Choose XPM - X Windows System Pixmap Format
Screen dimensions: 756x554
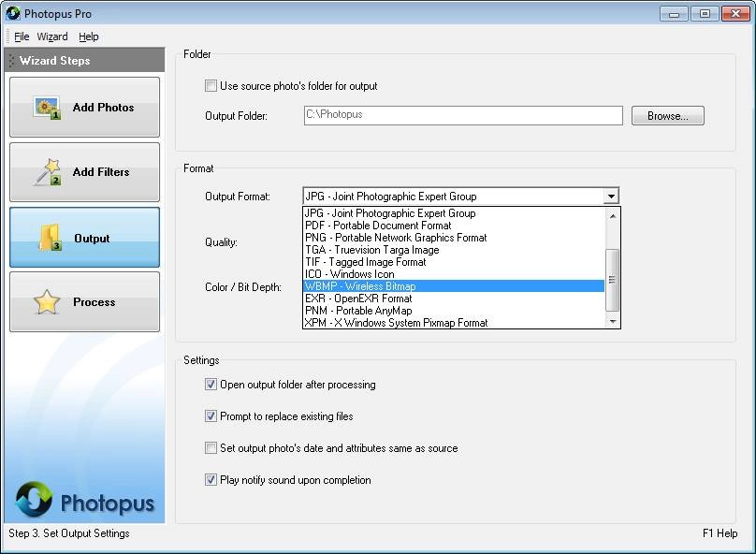pyautogui.click(x=454, y=323)
